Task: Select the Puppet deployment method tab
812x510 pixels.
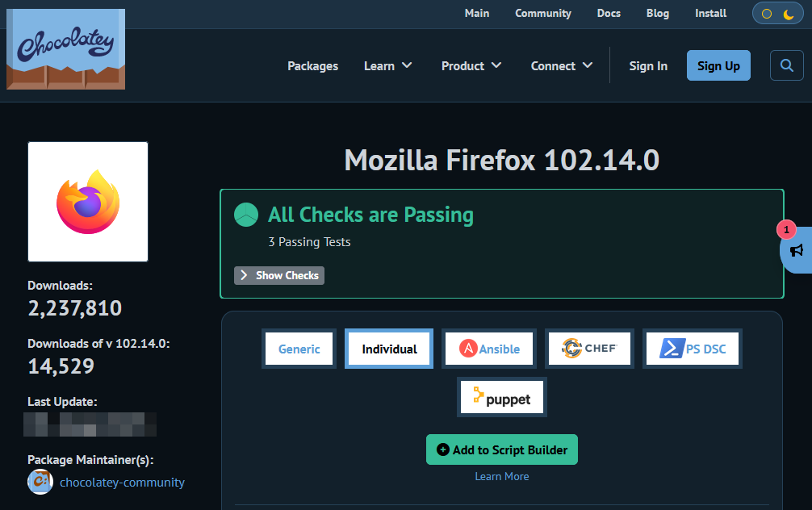Action: click(502, 398)
